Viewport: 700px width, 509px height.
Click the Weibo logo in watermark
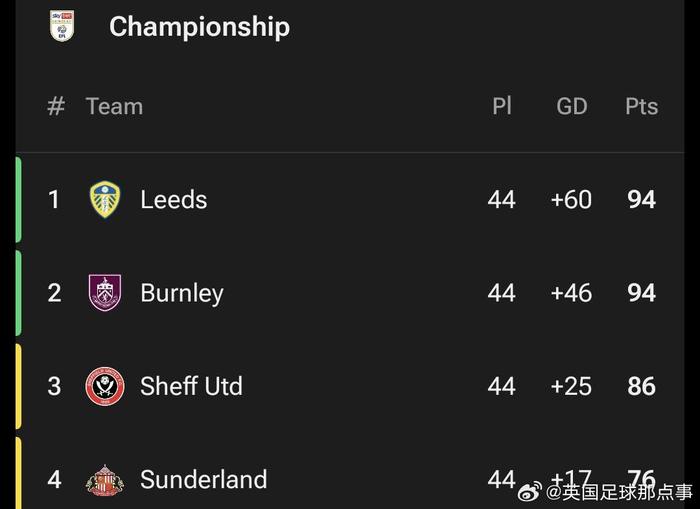[530, 492]
